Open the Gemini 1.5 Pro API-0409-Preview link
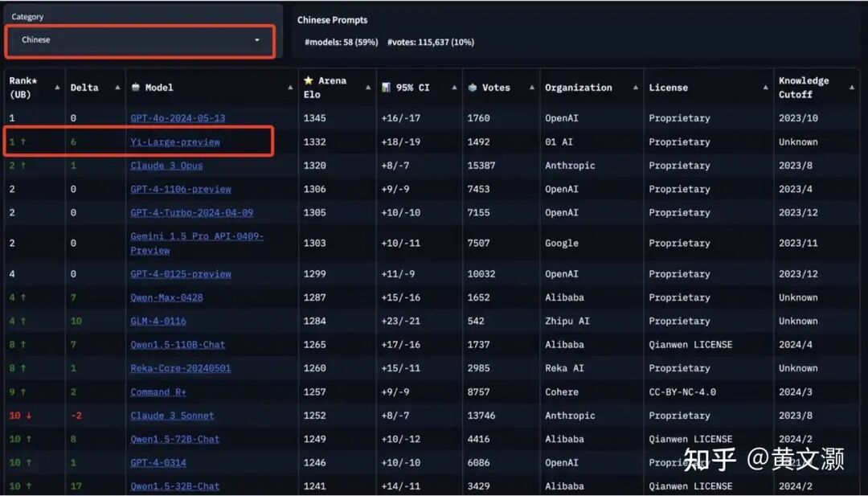 coord(197,243)
